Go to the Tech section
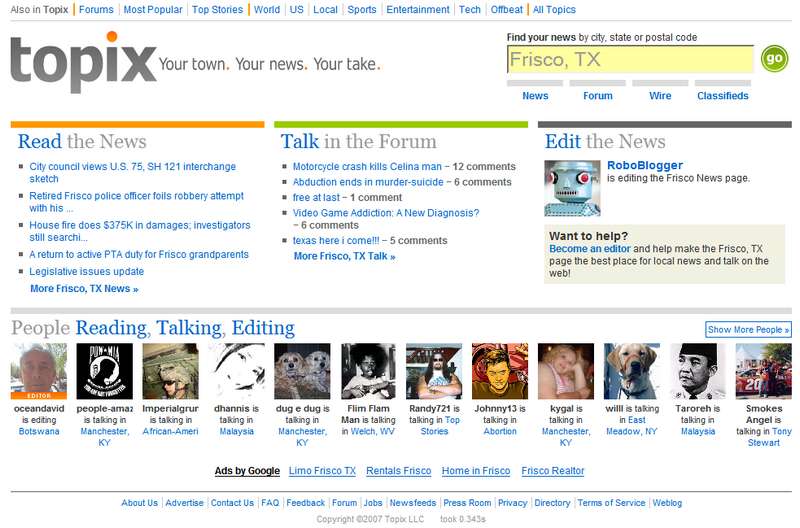 click(x=470, y=9)
